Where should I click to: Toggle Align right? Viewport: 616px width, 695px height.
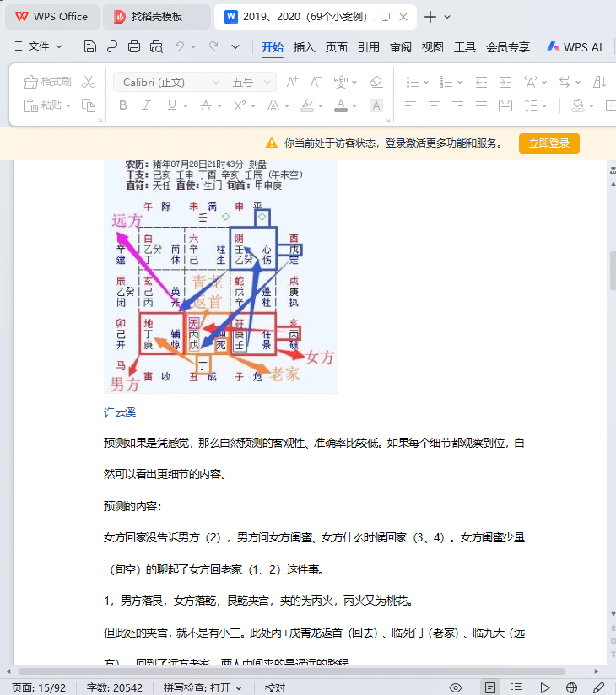click(457, 105)
